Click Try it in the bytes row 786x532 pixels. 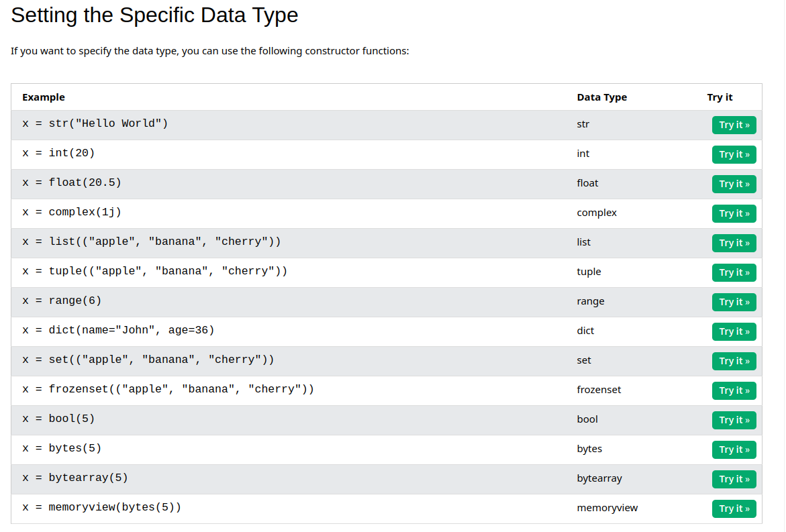click(734, 449)
